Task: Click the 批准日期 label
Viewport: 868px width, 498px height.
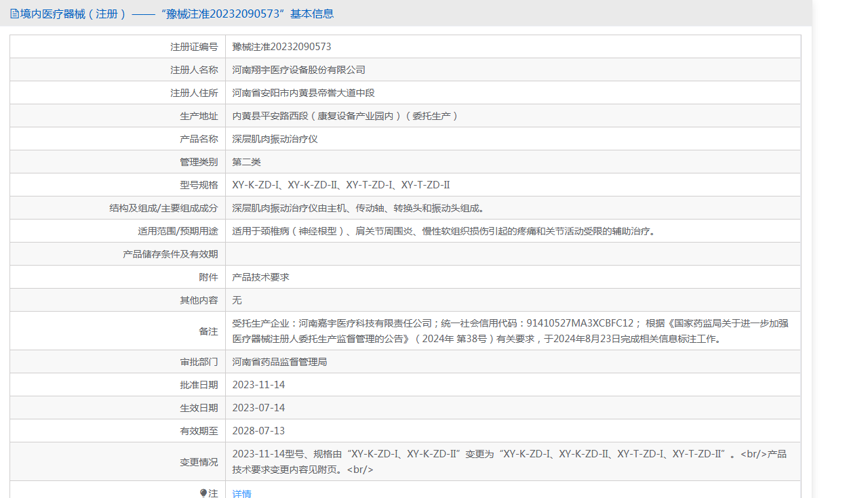Action: coord(199,385)
